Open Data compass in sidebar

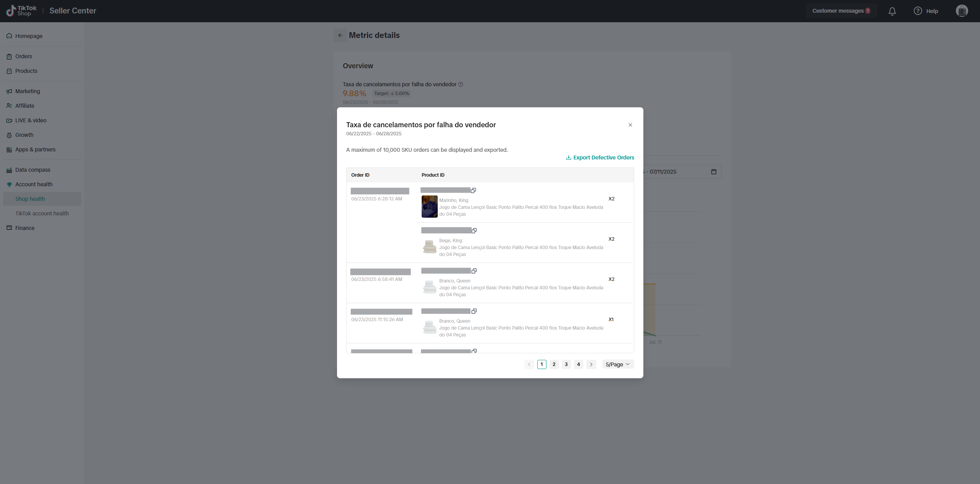33,170
